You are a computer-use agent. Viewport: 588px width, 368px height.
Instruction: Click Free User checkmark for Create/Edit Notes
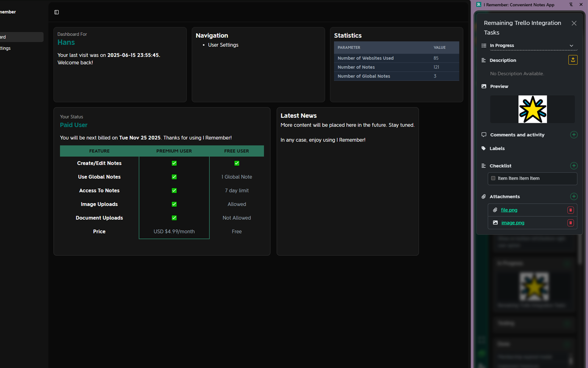[237, 163]
